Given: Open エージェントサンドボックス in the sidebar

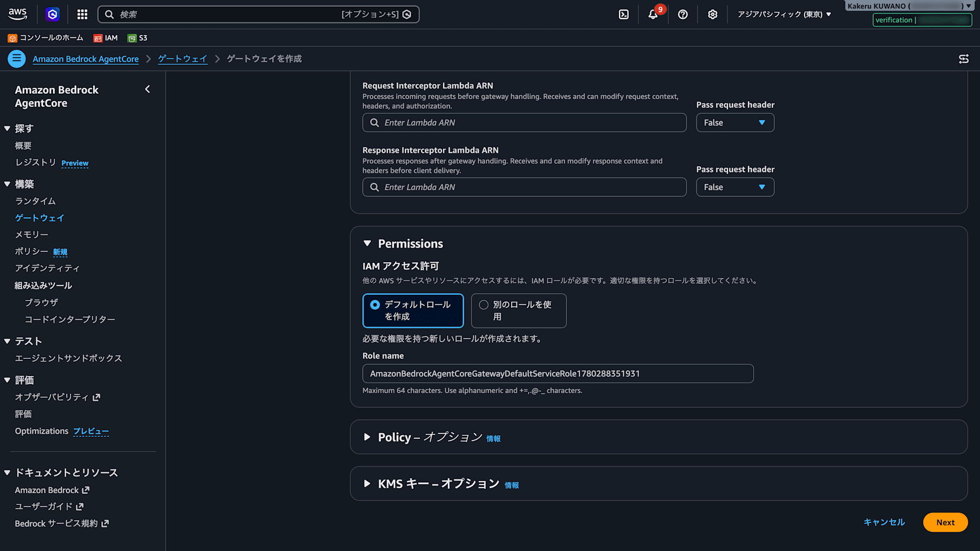Looking at the screenshot, I should 69,358.
